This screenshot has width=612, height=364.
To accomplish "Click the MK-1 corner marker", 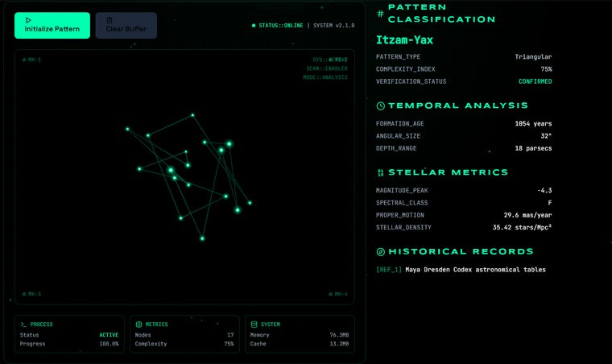I will point(31,60).
